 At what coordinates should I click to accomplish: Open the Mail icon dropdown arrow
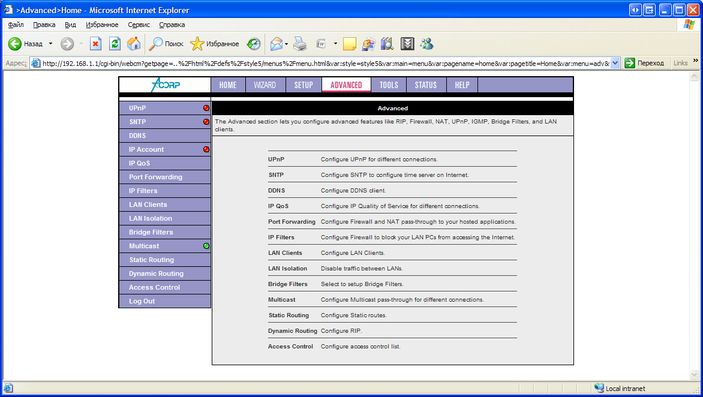286,44
